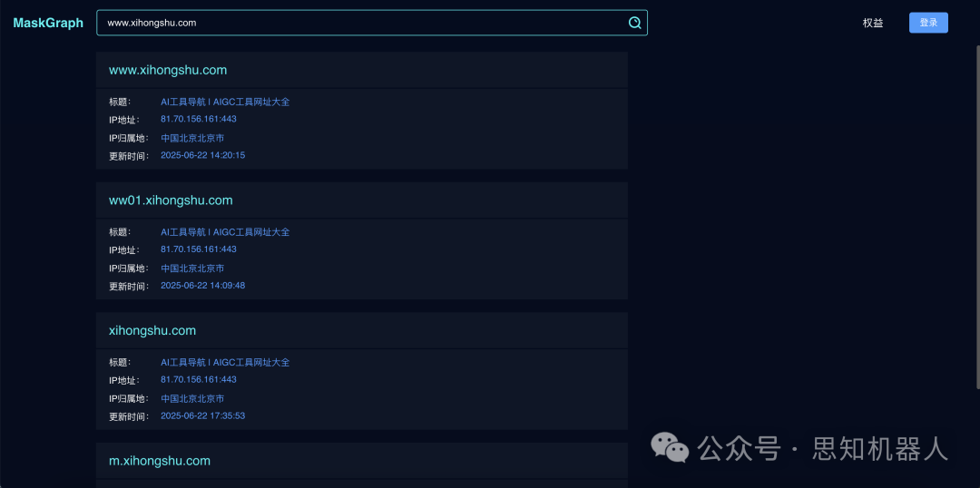
Task: Click 中国北京北京市 under the xihongshu.com result
Action: (192, 398)
